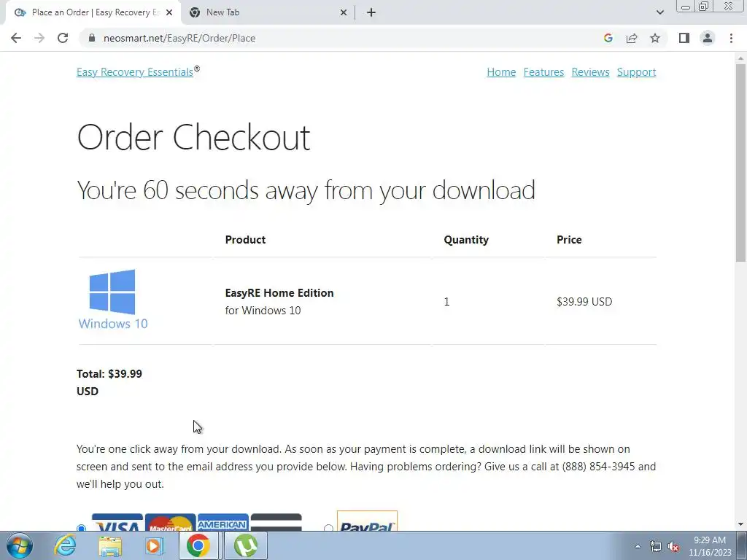The height and width of the screenshot is (560, 747).
Task: Open the Support link
Action: (x=636, y=72)
